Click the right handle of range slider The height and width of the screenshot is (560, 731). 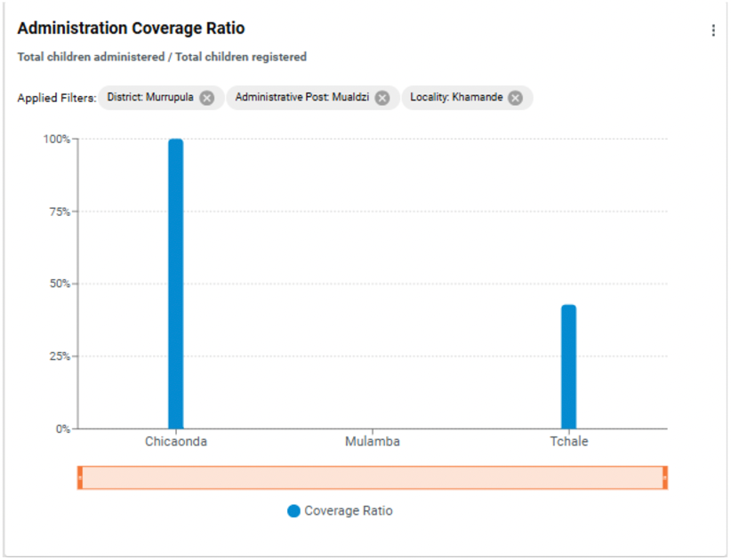(664, 477)
